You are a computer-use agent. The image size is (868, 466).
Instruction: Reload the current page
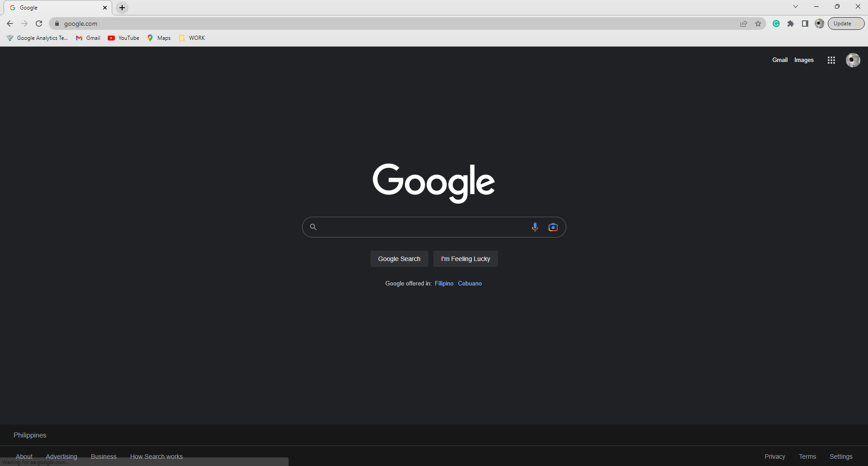39,23
